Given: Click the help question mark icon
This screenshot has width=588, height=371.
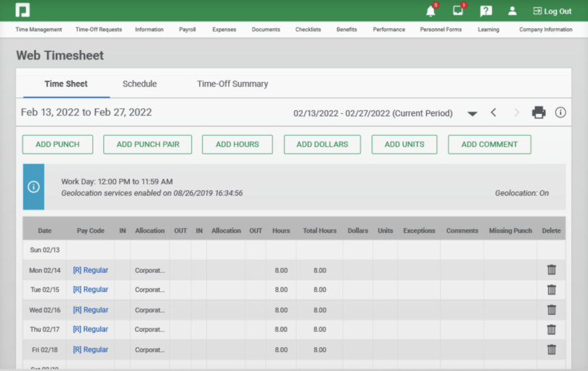Looking at the screenshot, I should pos(486,11).
